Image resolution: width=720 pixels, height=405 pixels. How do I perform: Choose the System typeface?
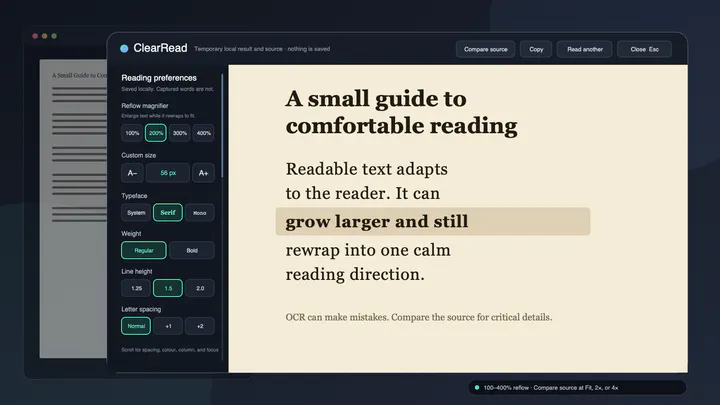(136, 213)
